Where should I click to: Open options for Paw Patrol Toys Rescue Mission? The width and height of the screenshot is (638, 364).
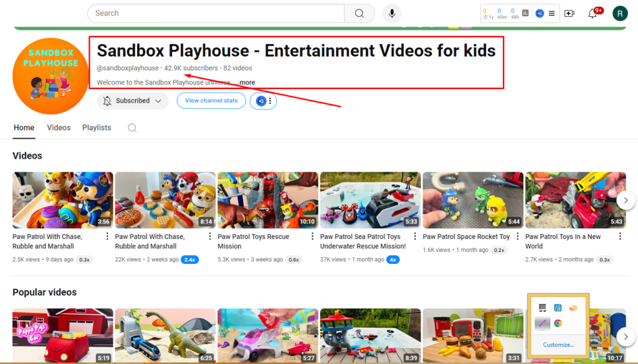(312, 236)
